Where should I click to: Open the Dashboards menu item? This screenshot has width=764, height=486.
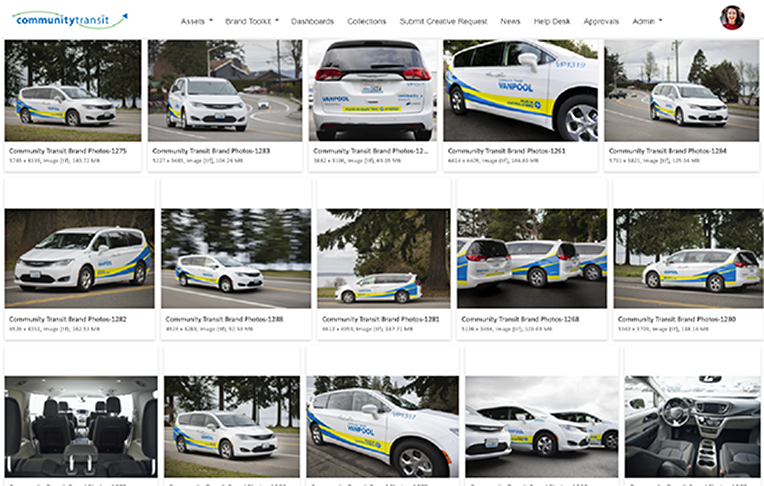(312, 21)
